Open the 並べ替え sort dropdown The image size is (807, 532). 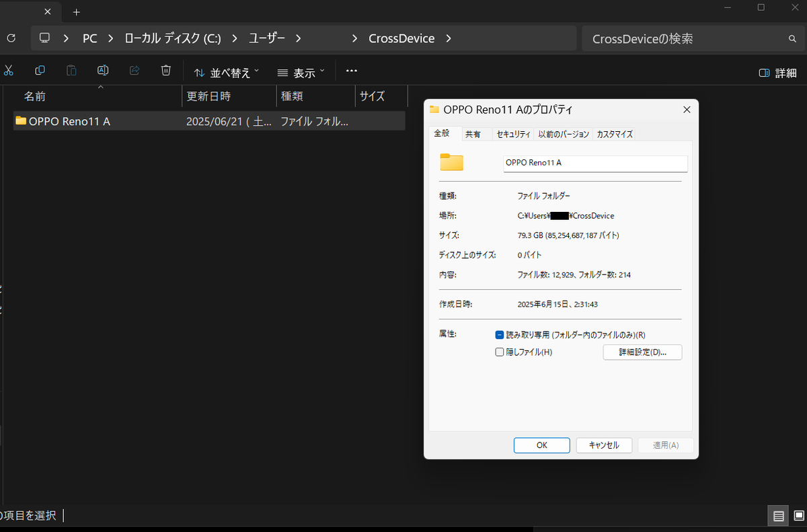coord(227,73)
